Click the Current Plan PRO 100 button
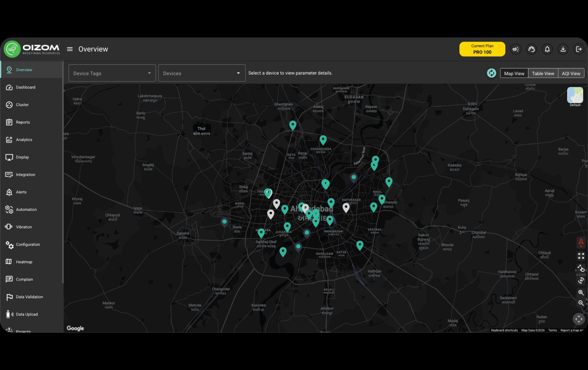 pyautogui.click(x=482, y=49)
